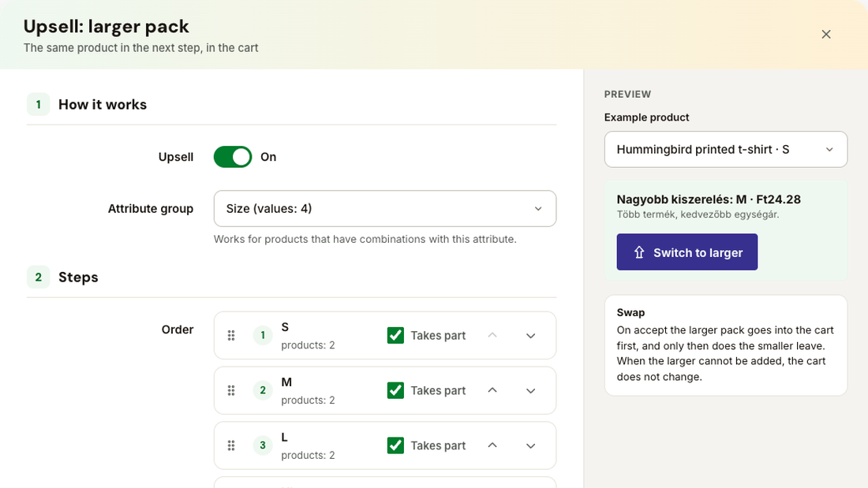Click the up-arrow icon on Switch to larger

coord(639,252)
